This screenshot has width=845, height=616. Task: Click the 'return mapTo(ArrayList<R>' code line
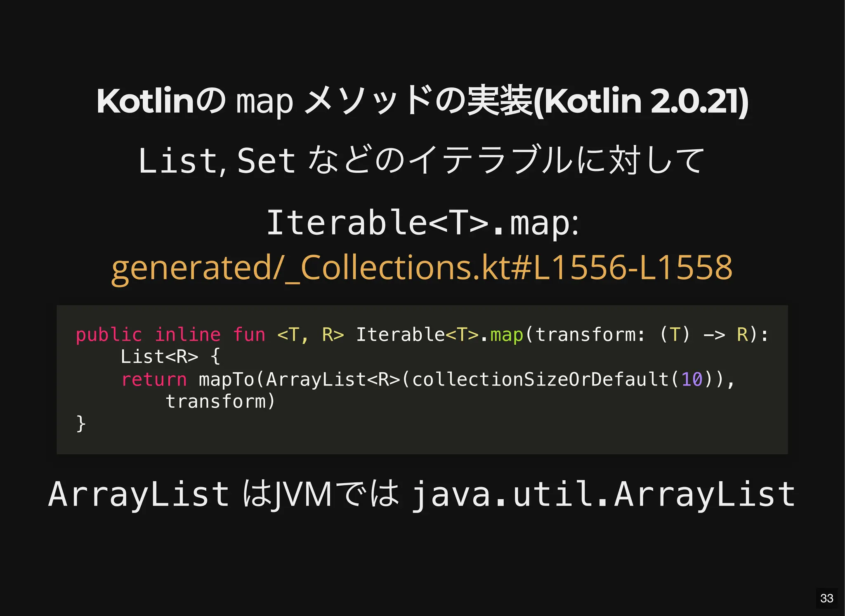[x=428, y=379]
